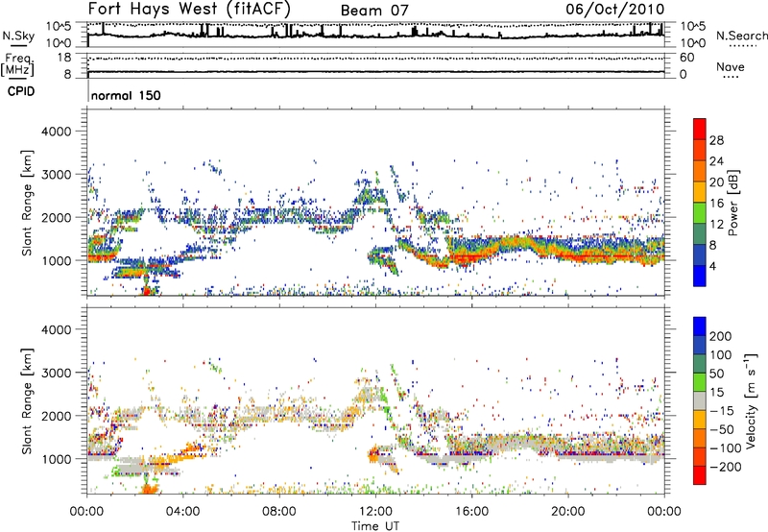
Task: Click the "-50" Velocity color bar tick
Action: pyautogui.click(x=722, y=429)
